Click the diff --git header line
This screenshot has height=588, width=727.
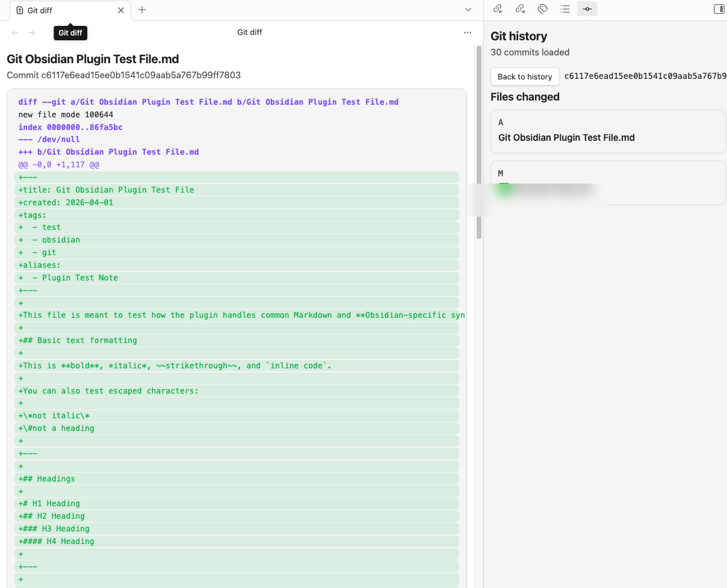pos(208,102)
